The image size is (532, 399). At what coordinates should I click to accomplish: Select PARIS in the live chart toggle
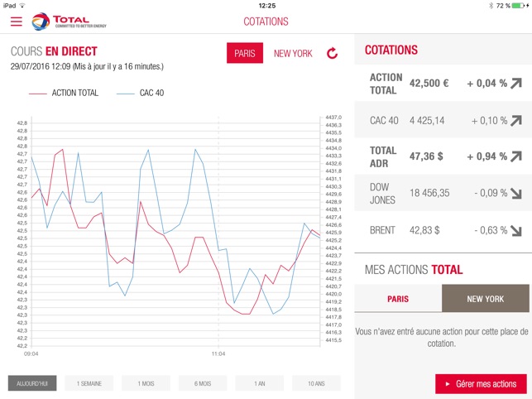point(245,53)
